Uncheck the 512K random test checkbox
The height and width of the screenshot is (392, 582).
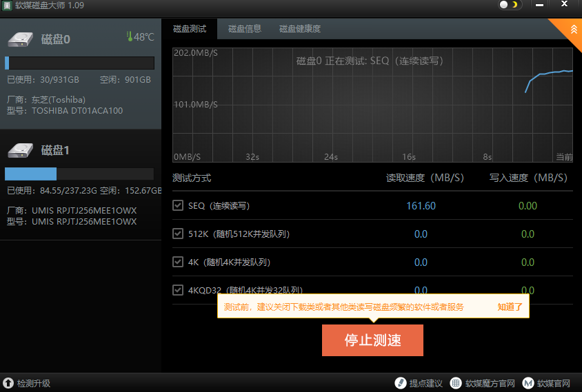pyautogui.click(x=178, y=234)
